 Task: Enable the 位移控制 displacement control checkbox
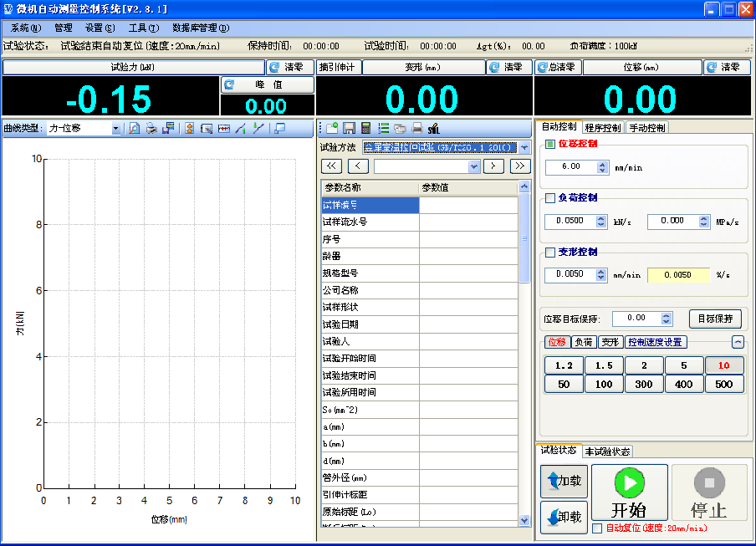click(x=550, y=144)
